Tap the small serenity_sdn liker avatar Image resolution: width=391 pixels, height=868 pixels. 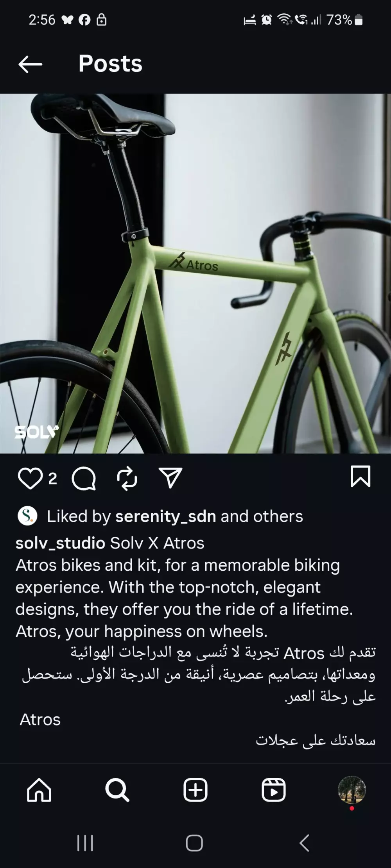[27, 516]
